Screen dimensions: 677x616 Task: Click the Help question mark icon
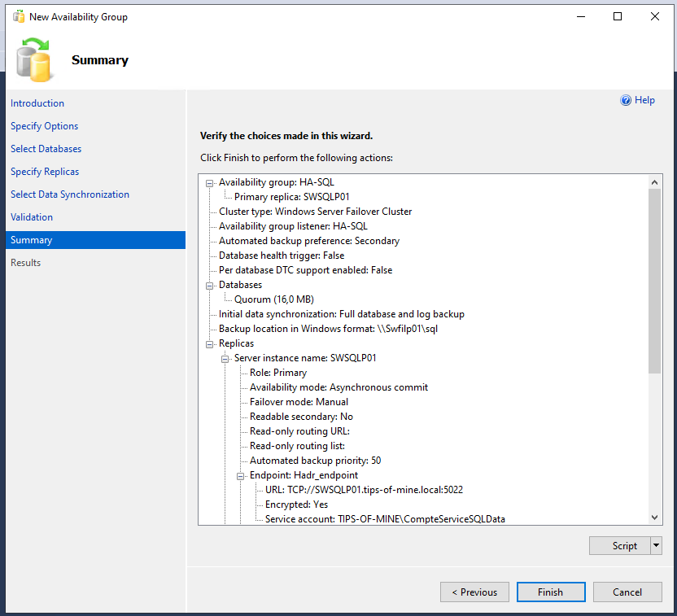(625, 100)
